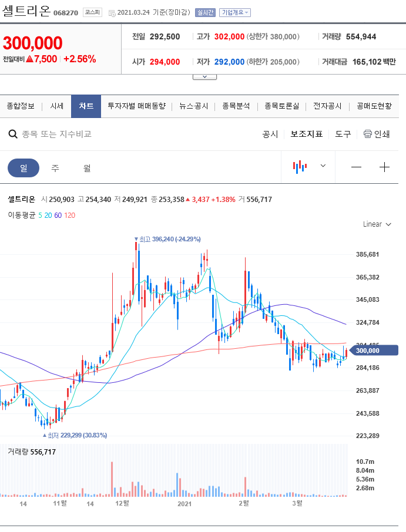Click the 최저 229,299 low marker

(x=75, y=435)
